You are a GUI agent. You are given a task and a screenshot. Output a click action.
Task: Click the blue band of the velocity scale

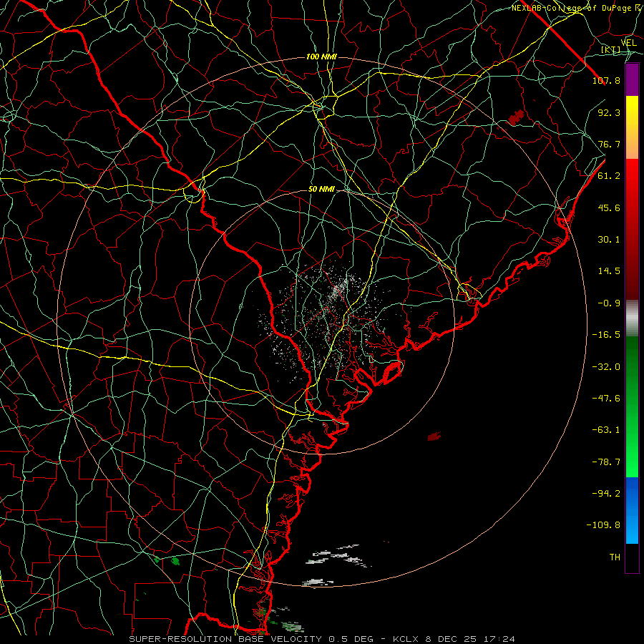(x=632, y=510)
